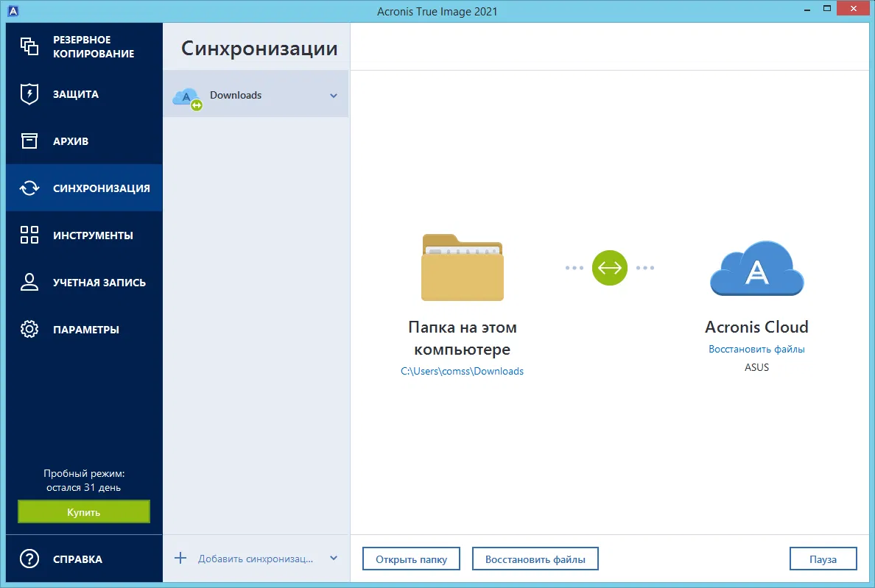Click the plus icon to add sync
This screenshot has height=588, width=875.
click(x=180, y=558)
